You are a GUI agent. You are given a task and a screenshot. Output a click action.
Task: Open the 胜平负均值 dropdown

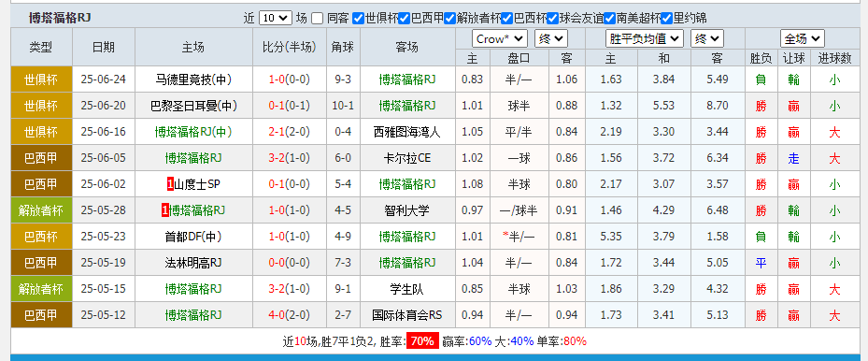pos(645,38)
